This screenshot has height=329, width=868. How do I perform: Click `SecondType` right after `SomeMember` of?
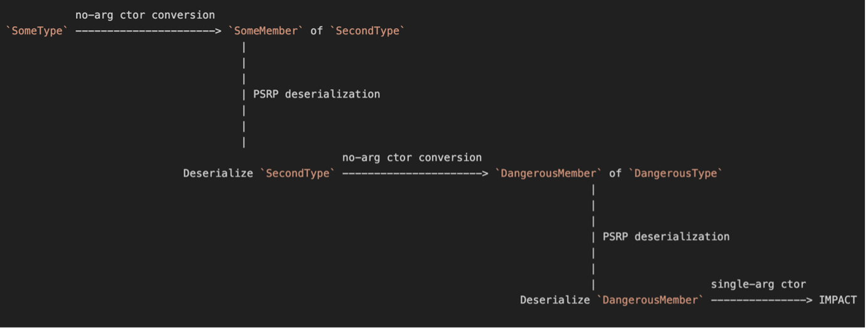[367, 31]
